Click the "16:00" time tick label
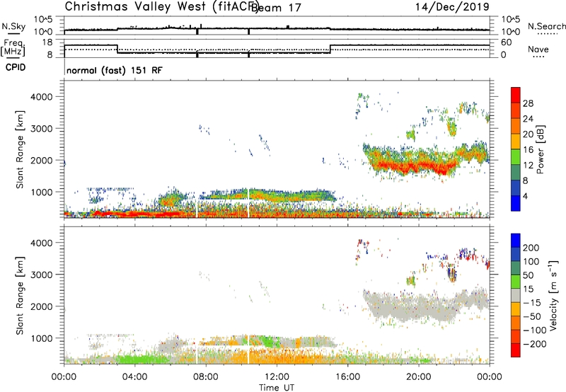This screenshot has width=566, height=392. coord(347,377)
